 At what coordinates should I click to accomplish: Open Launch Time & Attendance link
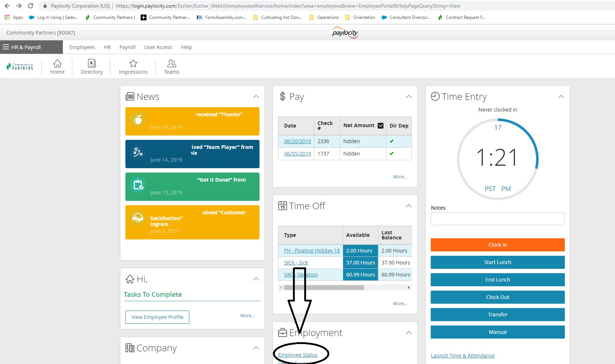[x=463, y=356]
